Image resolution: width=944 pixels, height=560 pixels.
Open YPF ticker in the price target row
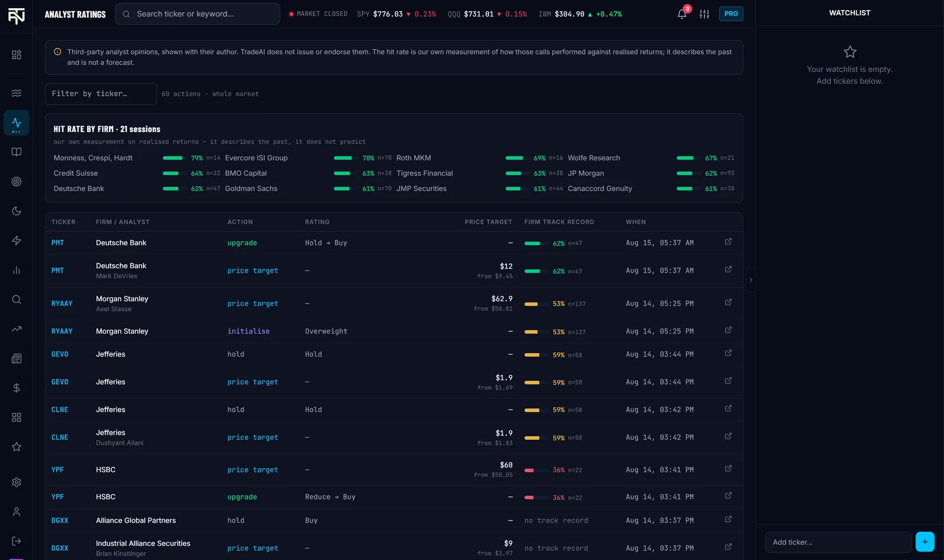click(x=58, y=470)
